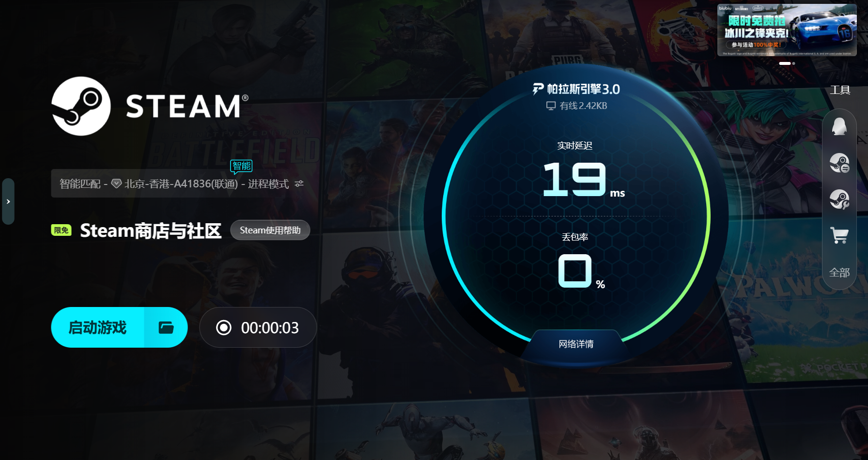
Task: Open the game folder icon beside 启动游戏
Action: (166, 327)
